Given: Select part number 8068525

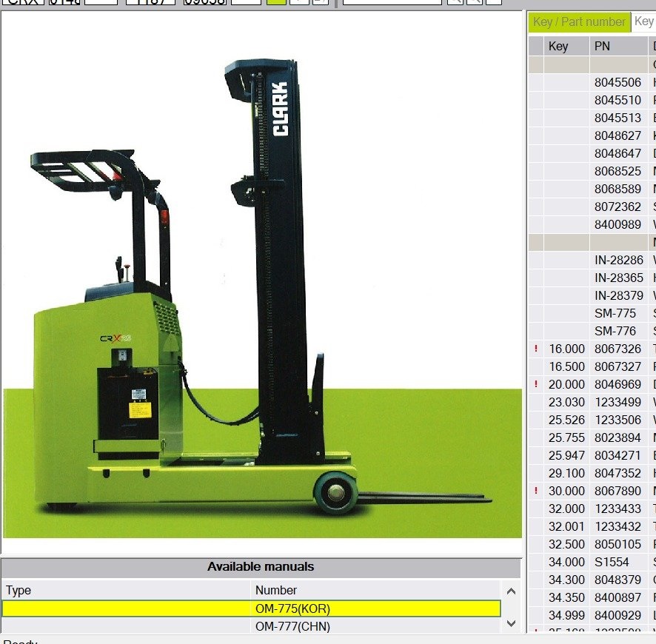Looking at the screenshot, I should tap(617, 171).
